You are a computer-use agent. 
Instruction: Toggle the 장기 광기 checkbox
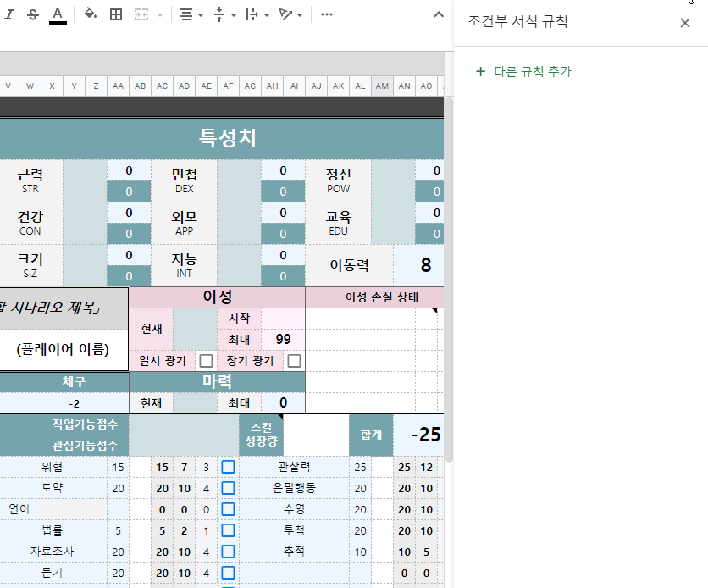(x=294, y=361)
